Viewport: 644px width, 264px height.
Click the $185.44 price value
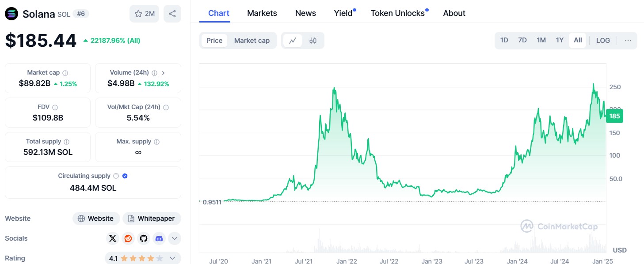click(41, 41)
